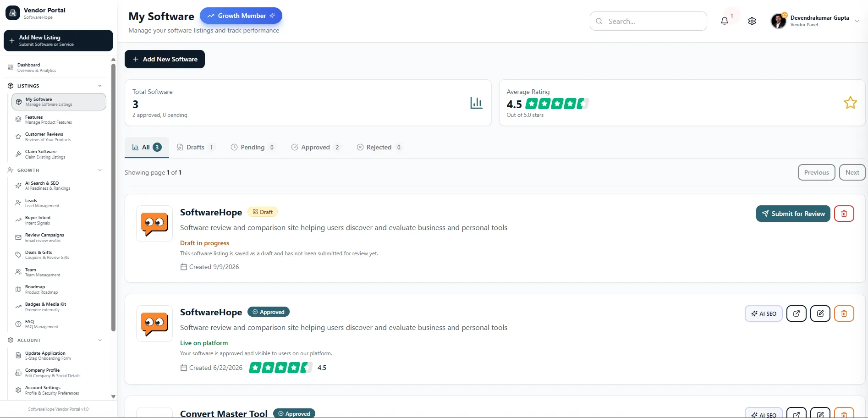868x418 pixels.
Task: Collapse the LISTINGS sidebar section
Action: 100,86
